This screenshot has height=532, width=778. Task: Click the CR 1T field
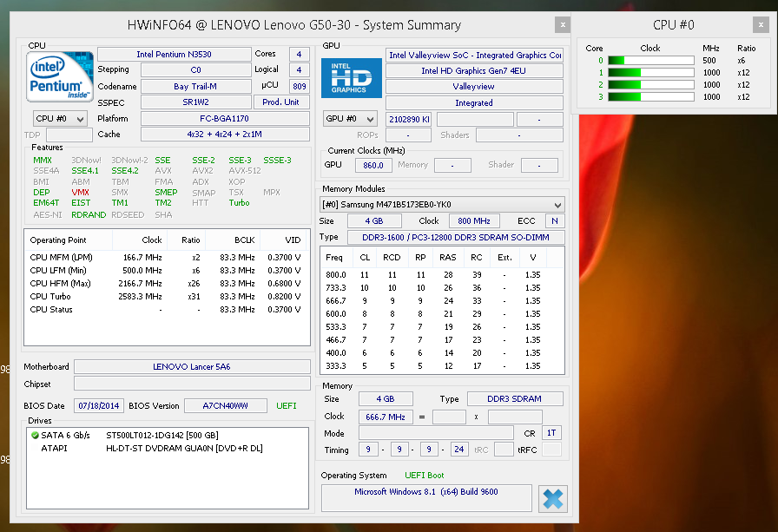click(x=551, y=433)
